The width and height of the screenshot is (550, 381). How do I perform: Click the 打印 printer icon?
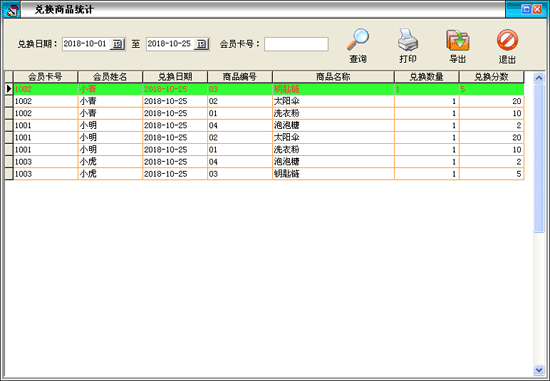tap(408, 39)
